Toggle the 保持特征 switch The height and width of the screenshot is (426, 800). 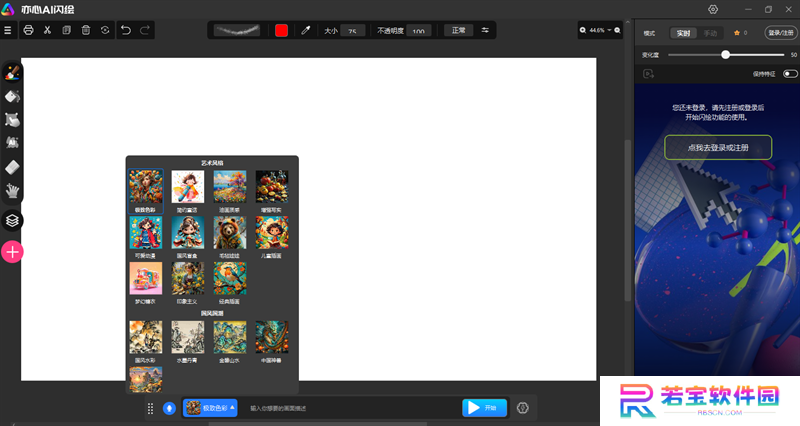tap(790, 74)
